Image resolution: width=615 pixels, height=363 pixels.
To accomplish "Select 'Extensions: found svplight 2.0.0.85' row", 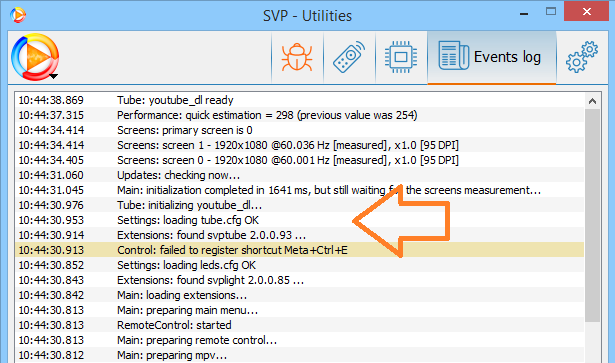I will pyautogui.click(x=300, y=280).
